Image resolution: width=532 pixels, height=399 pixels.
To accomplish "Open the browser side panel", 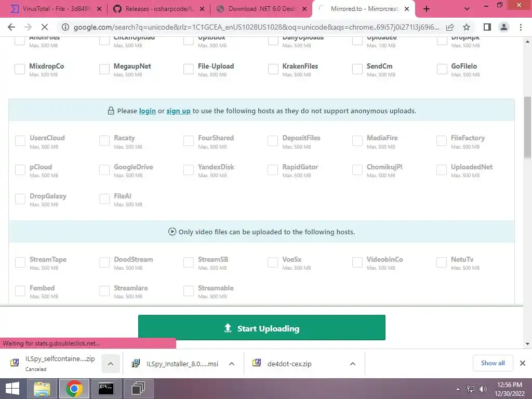I will pyautogui.click(x=487, y=27).
